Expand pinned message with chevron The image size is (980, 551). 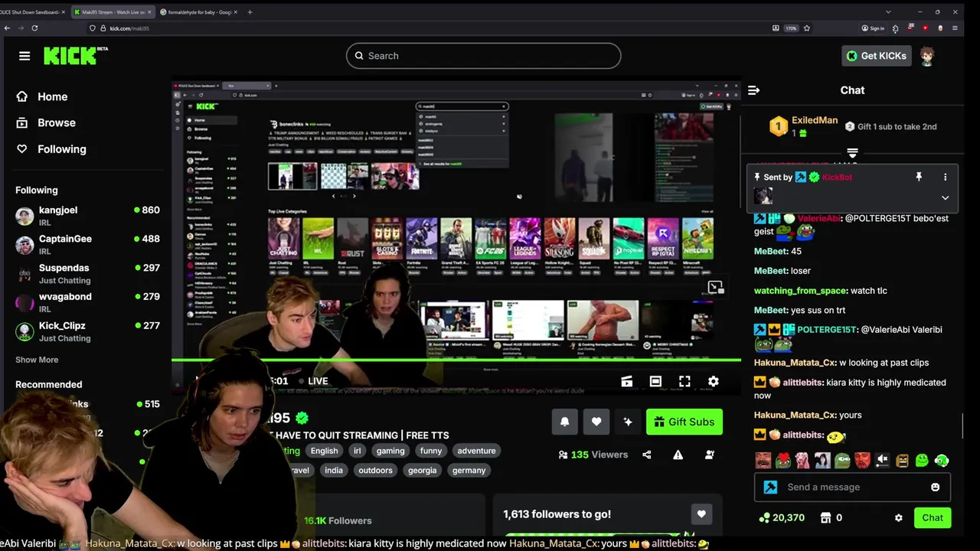click(x=946, y=197)
